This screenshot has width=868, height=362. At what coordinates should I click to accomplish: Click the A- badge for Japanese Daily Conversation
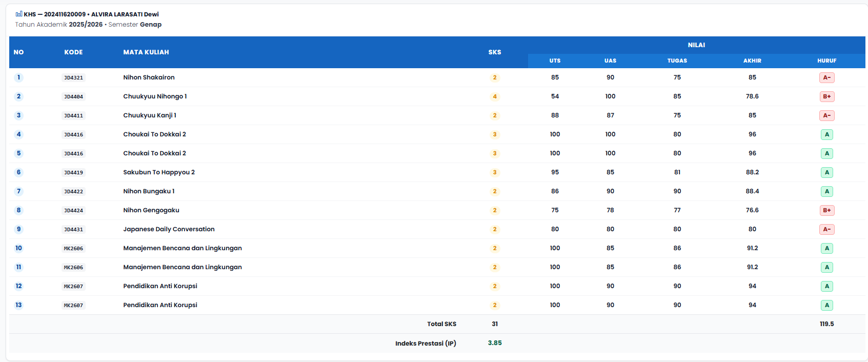[x=826, y=229]
